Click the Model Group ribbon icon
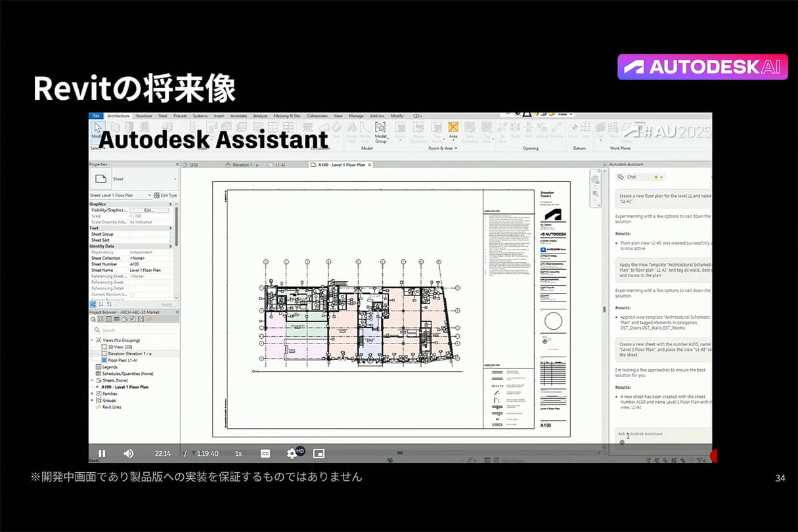 click(380, 130)
